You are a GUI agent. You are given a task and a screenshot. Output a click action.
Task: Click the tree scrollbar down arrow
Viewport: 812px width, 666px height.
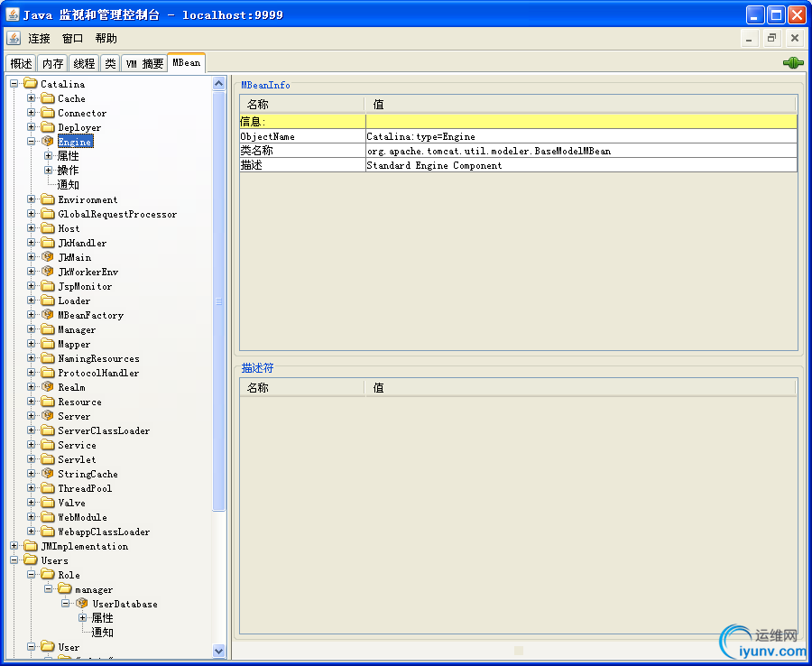[219, 651]
